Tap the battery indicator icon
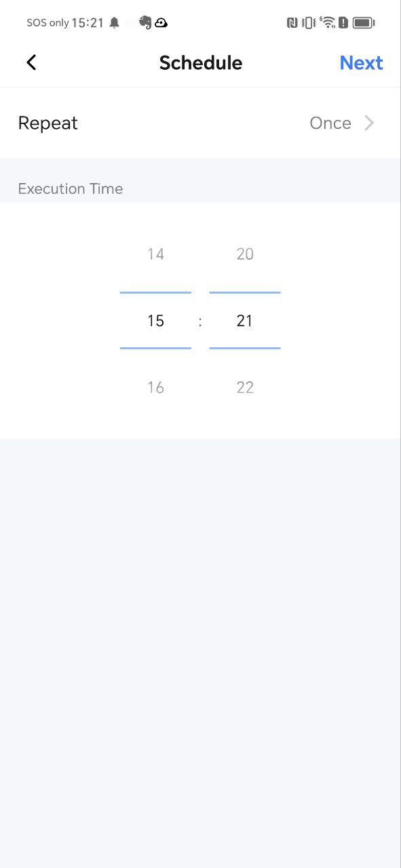The image size is (401, 868). tap(364, 22)
